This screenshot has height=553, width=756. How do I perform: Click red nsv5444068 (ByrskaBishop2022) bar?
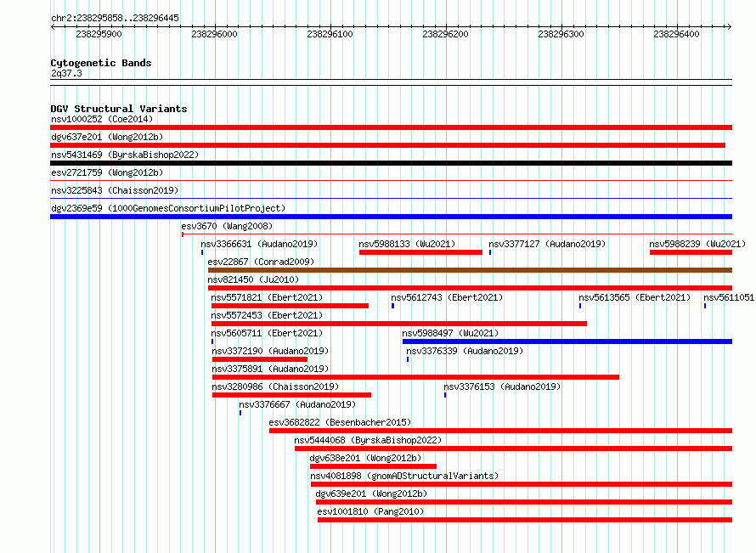coord(513,449)
